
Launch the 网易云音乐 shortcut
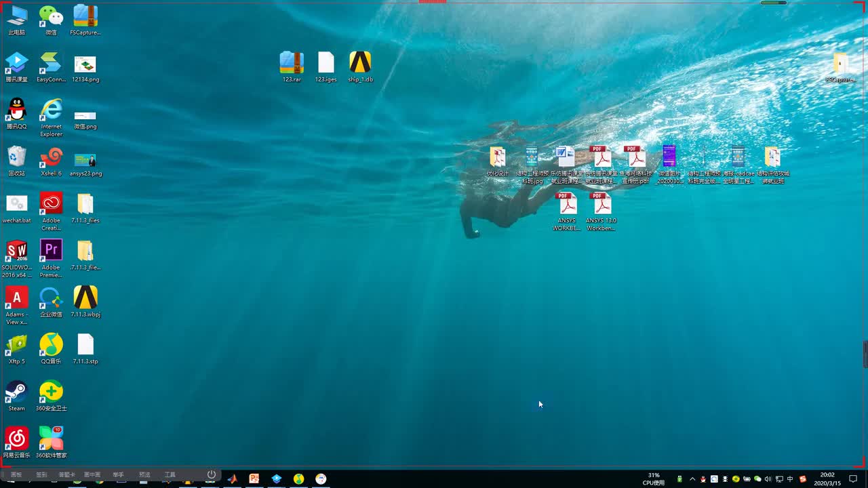(17, 443)
